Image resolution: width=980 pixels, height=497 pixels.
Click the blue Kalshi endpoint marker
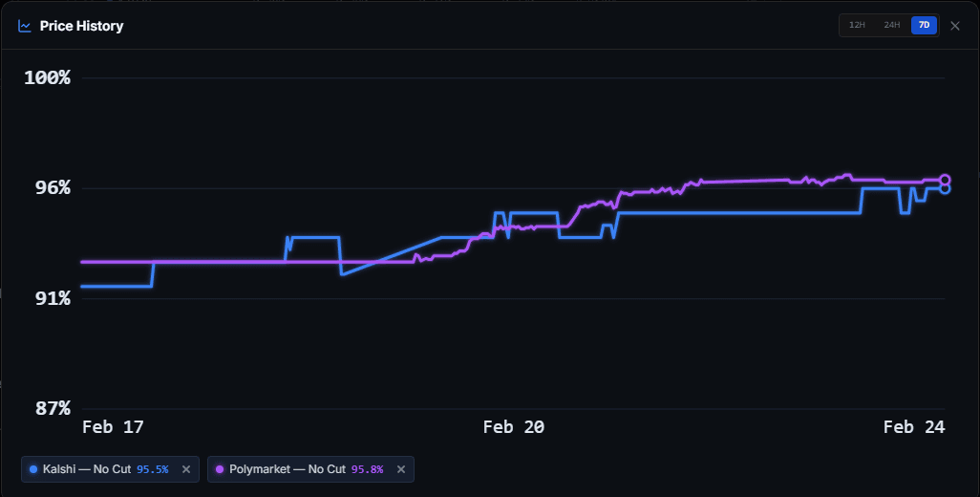click(945, 188)
